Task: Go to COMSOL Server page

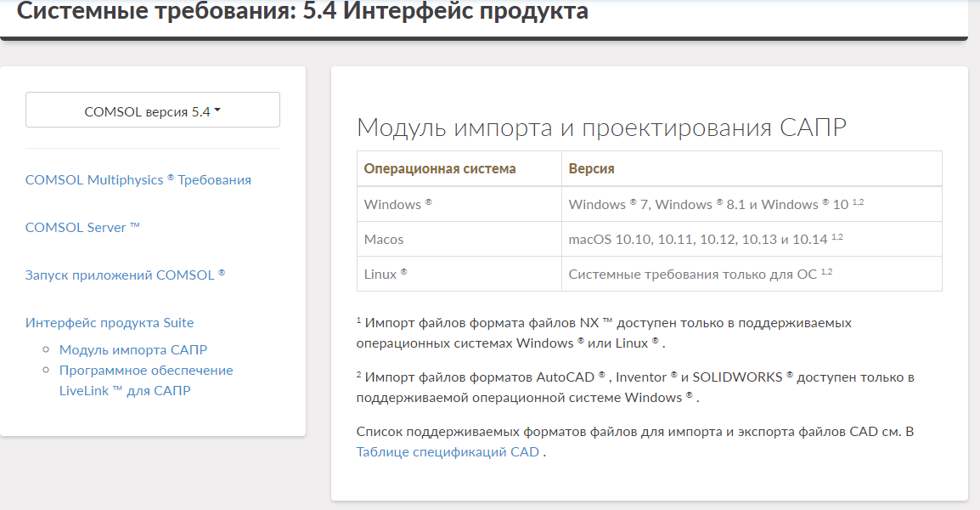Action: click(x=82, y=227)
